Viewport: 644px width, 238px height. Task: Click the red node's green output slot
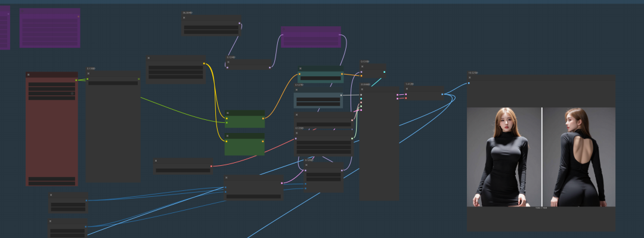pos(76,80)
